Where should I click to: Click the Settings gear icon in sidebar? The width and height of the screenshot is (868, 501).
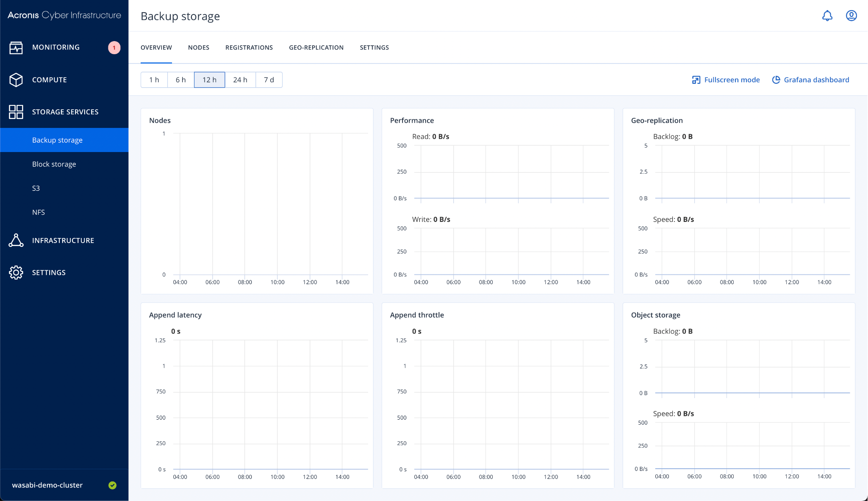click(16, 272)
